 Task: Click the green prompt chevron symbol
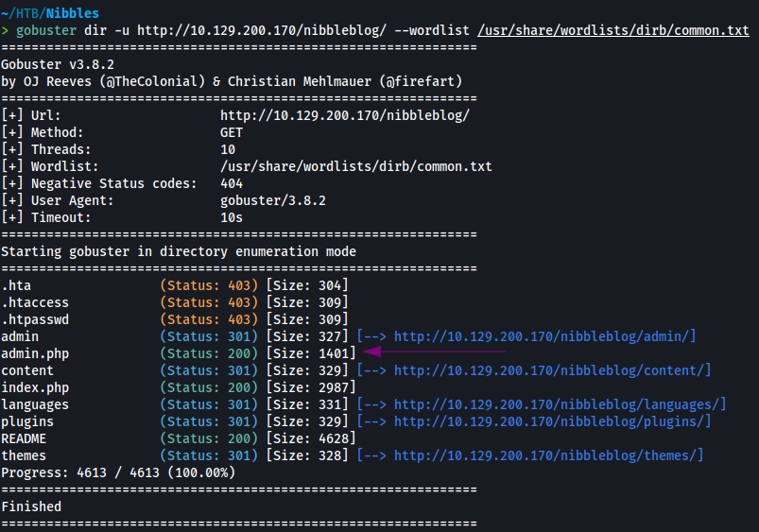[6, 30]
